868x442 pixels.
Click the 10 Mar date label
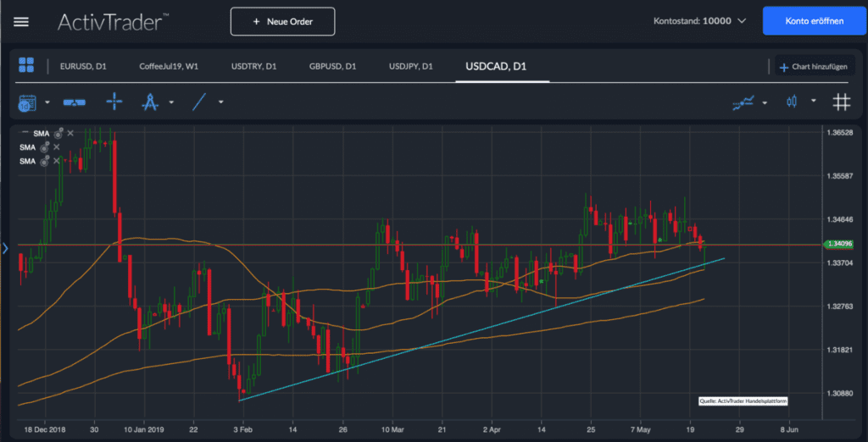click(x=392, y=428)
